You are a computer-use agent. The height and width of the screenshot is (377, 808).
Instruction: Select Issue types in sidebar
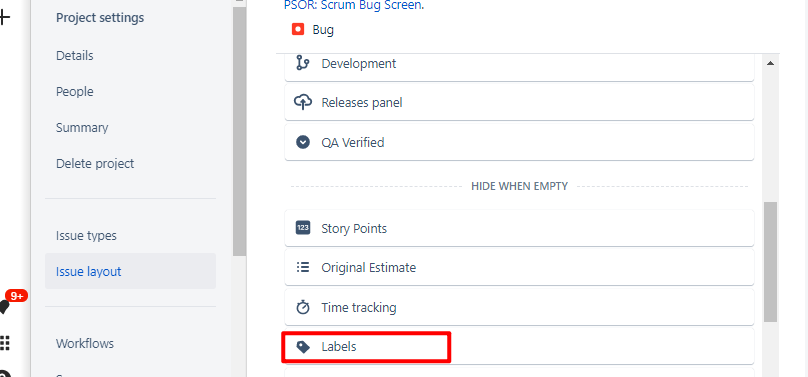pos(86,235)
